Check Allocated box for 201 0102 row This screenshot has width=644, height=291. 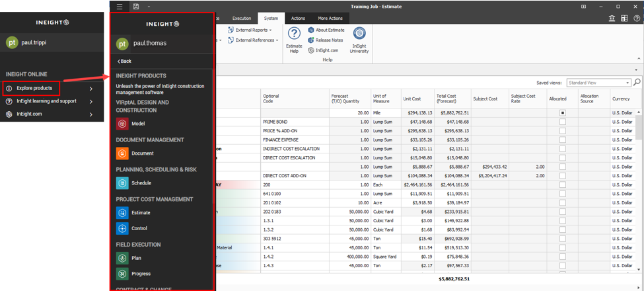click(x=563, y=202)
